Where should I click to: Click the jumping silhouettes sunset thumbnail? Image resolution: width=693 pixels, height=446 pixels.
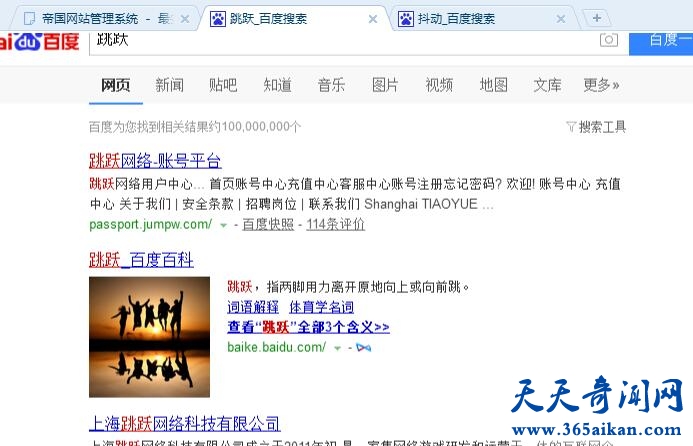tap(149, 337)
